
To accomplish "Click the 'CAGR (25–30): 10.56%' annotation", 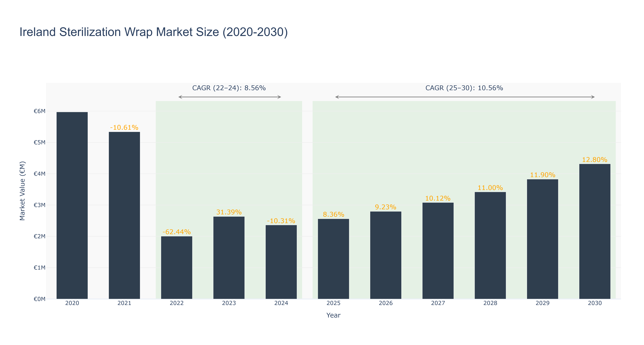I will tap(464, 88).
